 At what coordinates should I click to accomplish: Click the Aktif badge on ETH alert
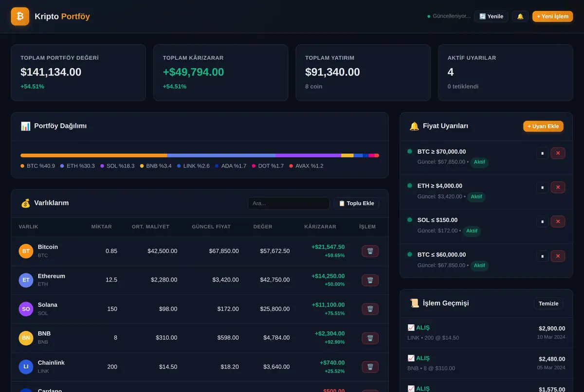click(x=476, y=196)
